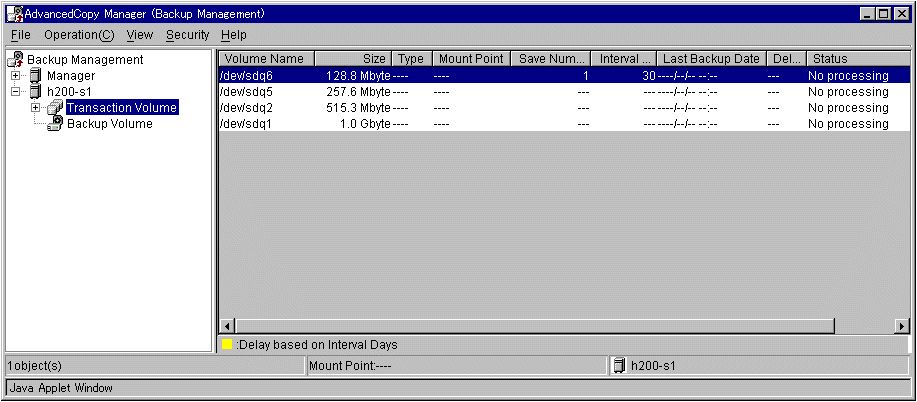Screen dimensions: 917x402
Task: Click the horizontal scrollbar thumb
Action: click(535, 325)
